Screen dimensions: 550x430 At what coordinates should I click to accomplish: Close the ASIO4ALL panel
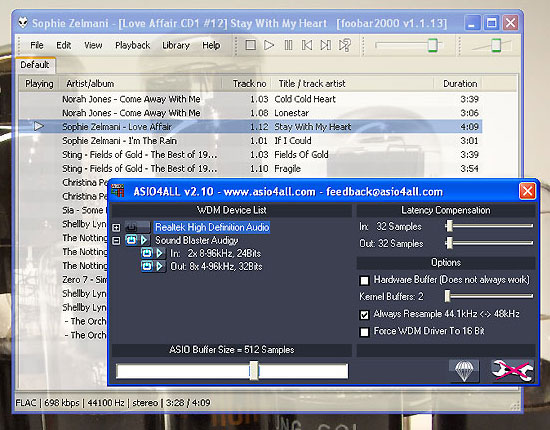(527, 191)
